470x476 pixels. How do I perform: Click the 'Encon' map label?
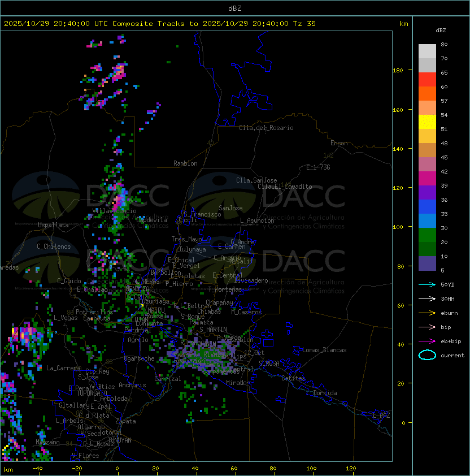(x=339, y=143)
